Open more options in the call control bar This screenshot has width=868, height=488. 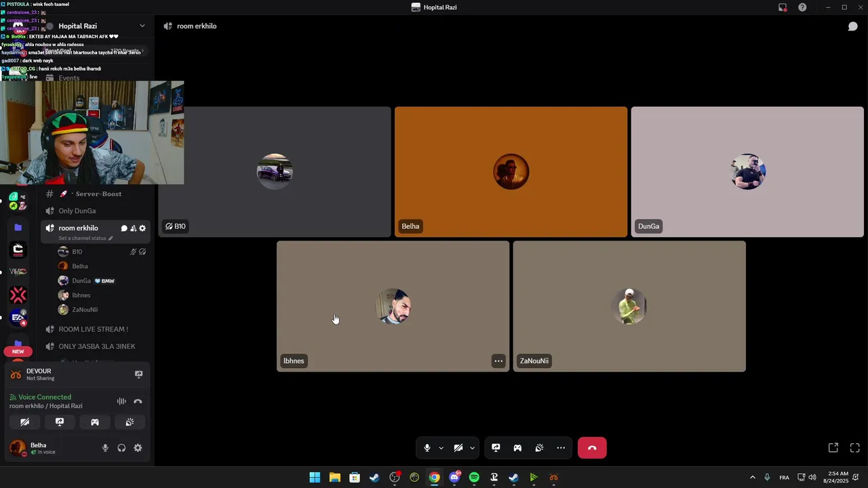[561, 448]
